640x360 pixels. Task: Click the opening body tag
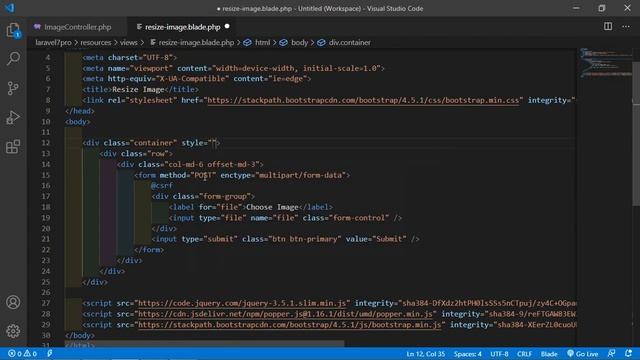click(x=78, y=122)
